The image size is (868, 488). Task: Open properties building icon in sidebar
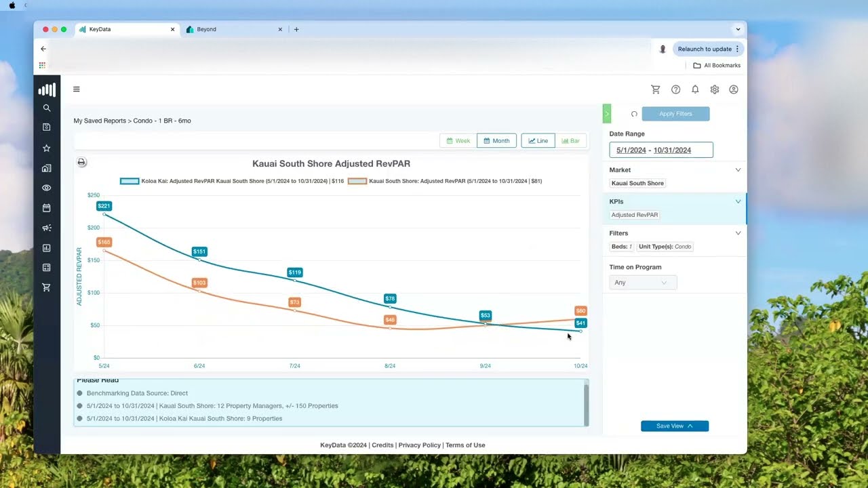(47, 168)
